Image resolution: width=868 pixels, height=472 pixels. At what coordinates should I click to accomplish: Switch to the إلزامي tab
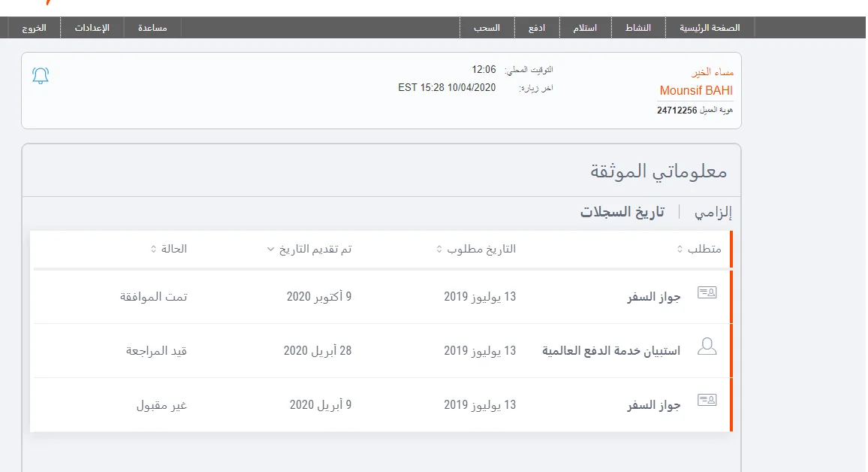tap(710, 213)
